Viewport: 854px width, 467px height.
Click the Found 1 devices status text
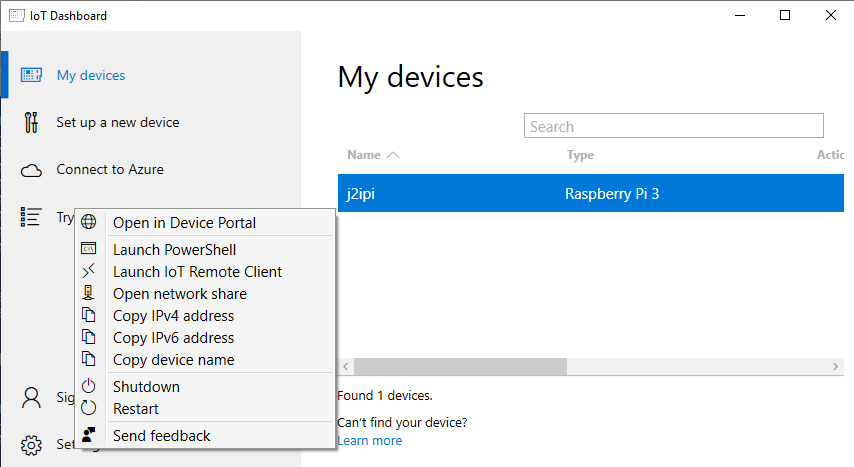click(x=385, y=396)
